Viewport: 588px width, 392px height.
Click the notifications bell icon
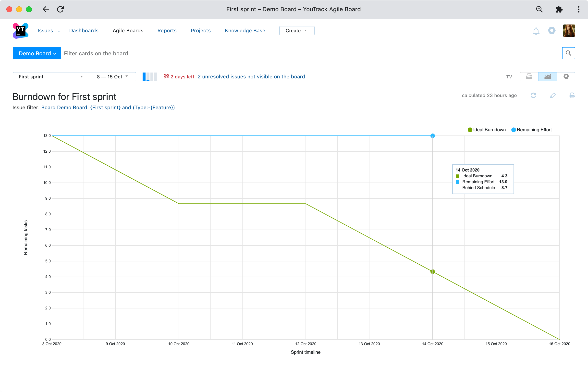536,31
